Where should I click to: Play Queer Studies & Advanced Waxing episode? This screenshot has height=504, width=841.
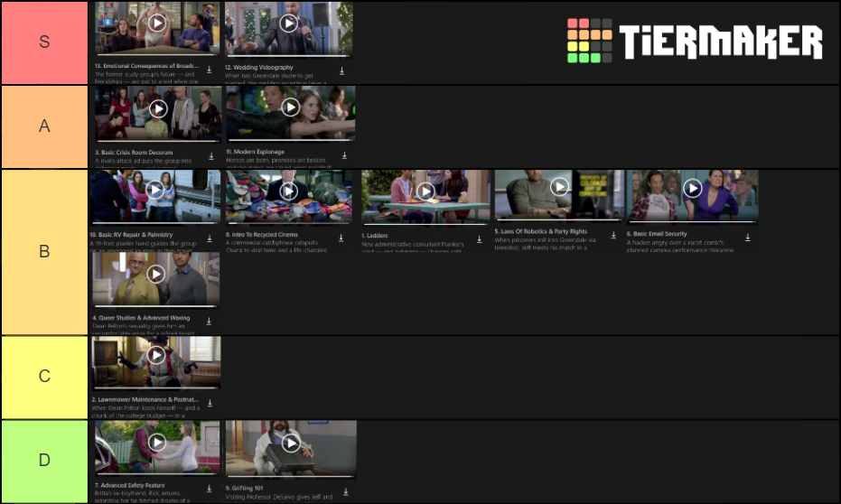coord(155,274)
